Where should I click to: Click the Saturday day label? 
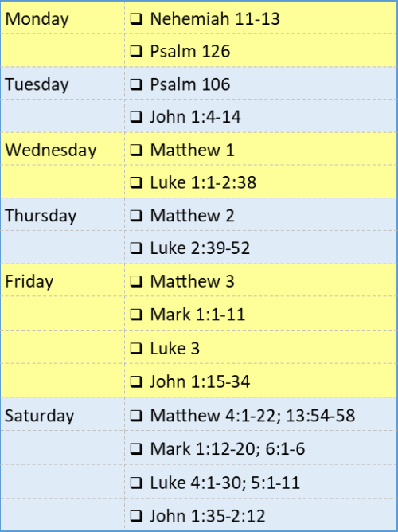(x=39, y=415)
